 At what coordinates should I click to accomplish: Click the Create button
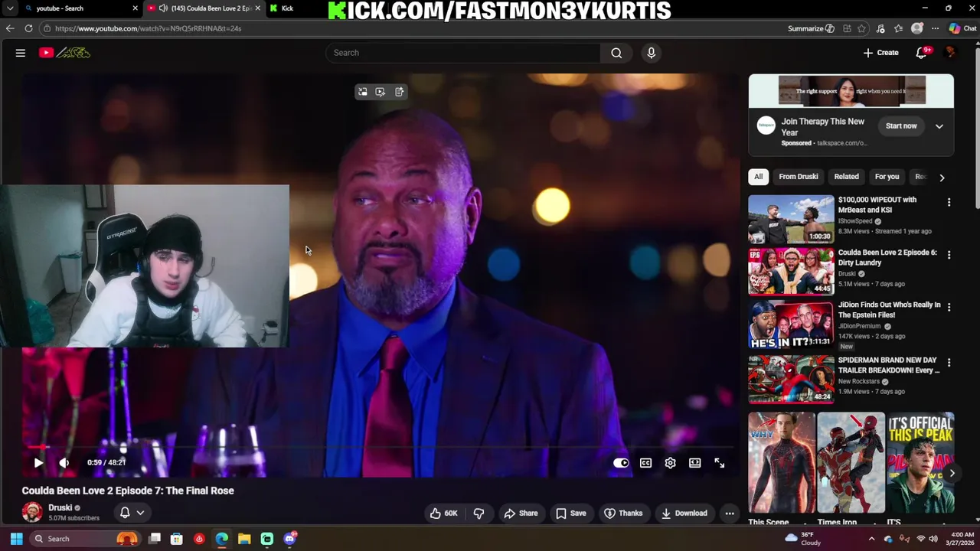(x=881, y=53)
